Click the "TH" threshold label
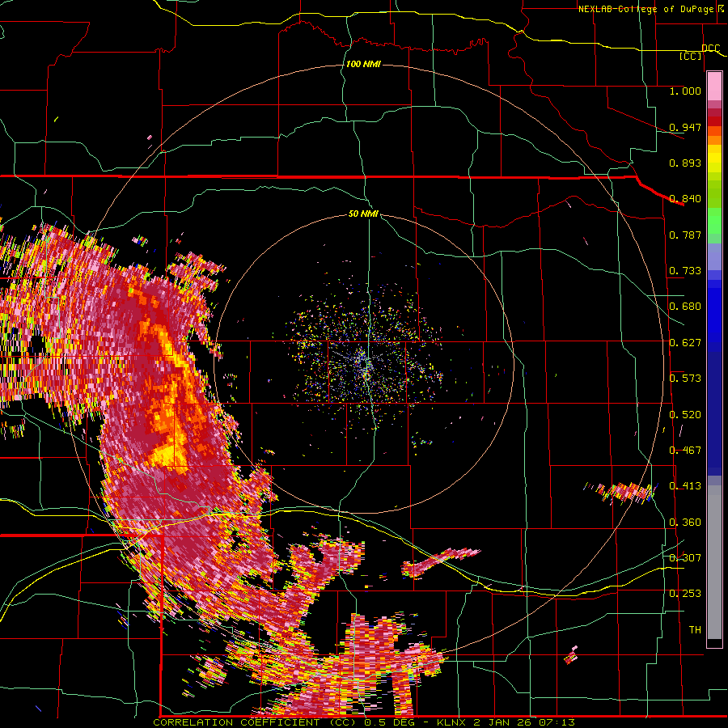 click(x=695, y=630)
